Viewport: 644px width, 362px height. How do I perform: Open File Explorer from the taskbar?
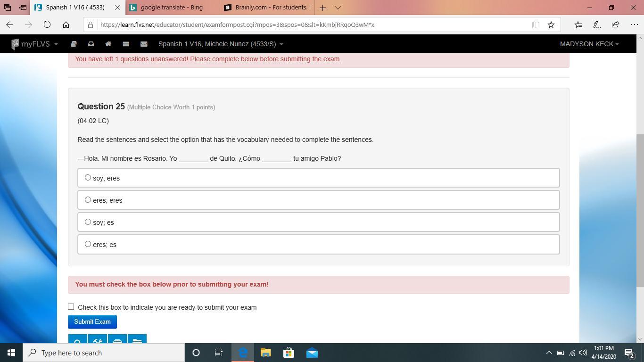pos(266,353)
